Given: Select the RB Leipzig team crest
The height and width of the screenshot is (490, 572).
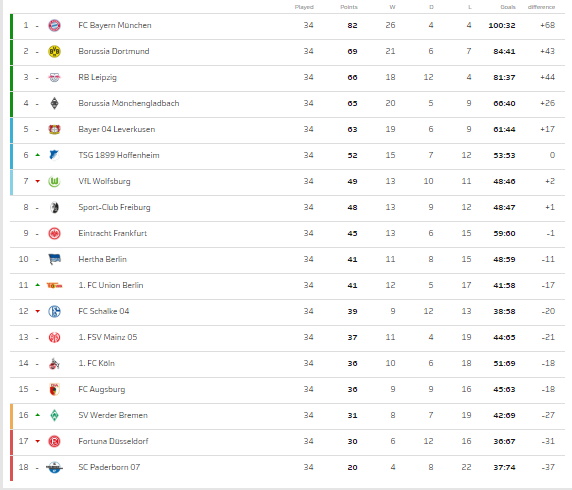Looking at the screenshot, I should (54, 77).
